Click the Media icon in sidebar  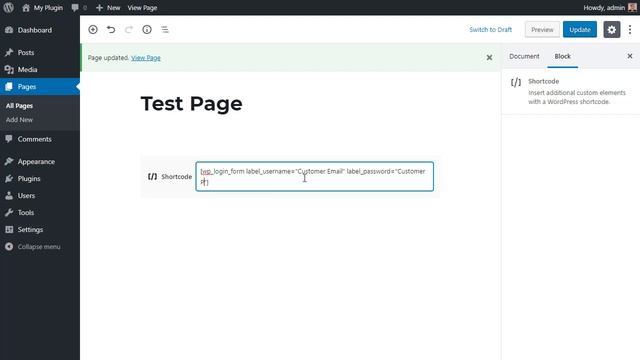[9, 70]
